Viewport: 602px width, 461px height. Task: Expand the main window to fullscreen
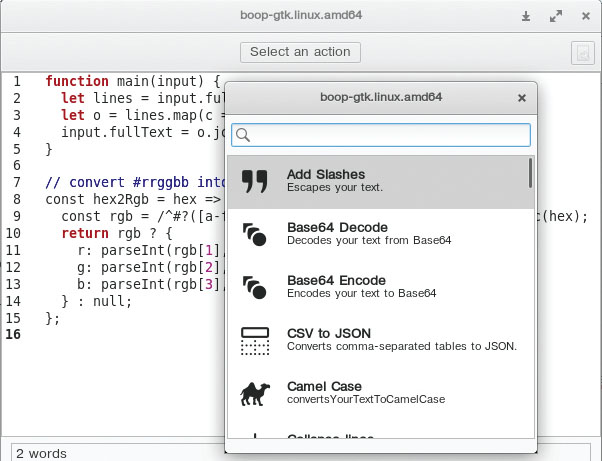555,17
